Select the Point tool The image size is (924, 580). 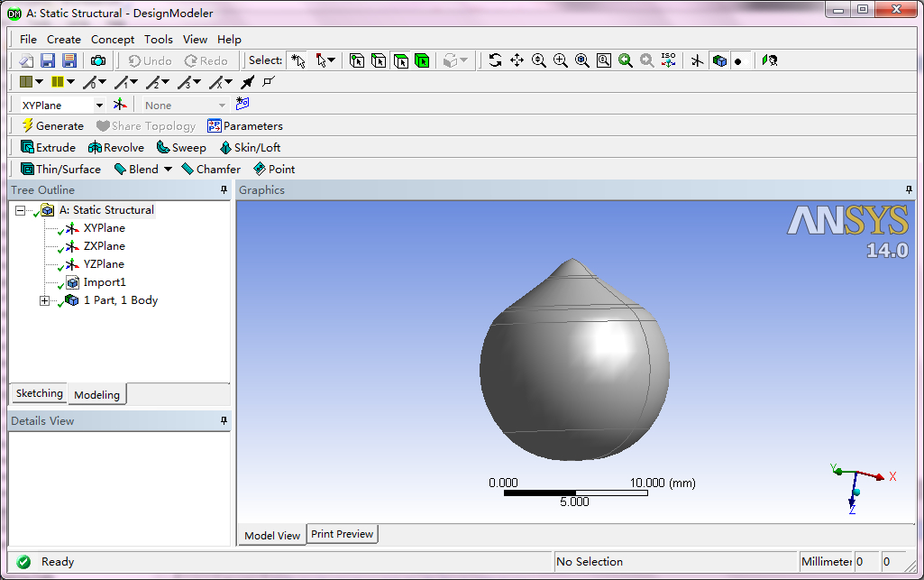pyautogui.click(x=274, y=170)
